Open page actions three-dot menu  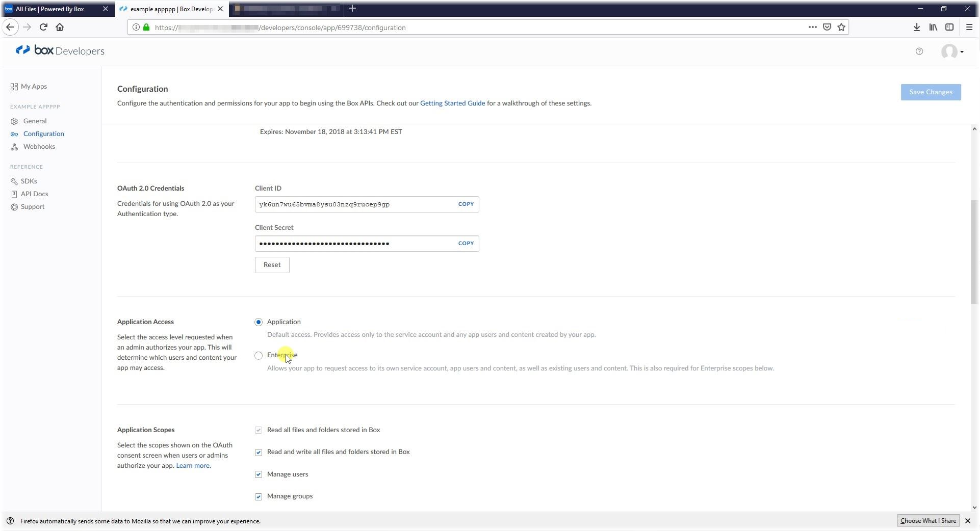[813, 28]
